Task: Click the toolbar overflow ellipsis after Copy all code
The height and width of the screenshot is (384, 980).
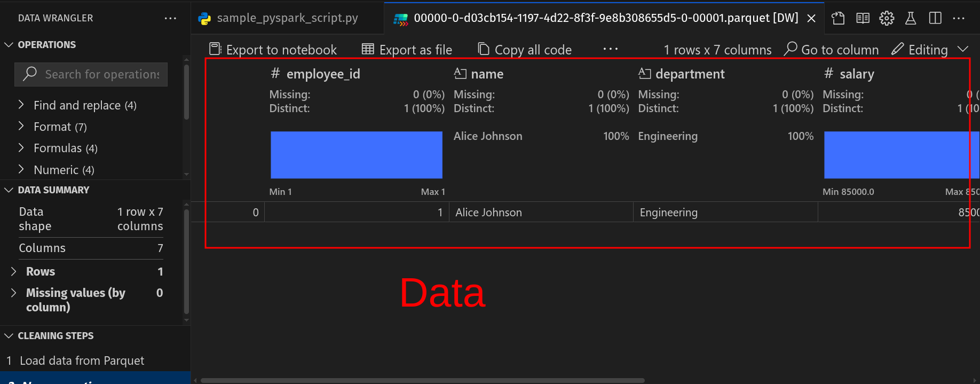Action: coord(610,49)
